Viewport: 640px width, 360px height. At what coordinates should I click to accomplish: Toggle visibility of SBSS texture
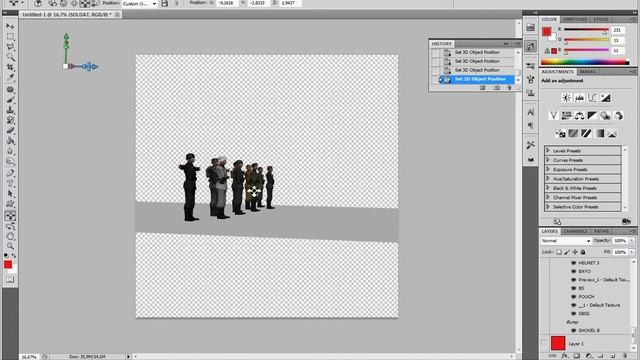tap(573, 313)
